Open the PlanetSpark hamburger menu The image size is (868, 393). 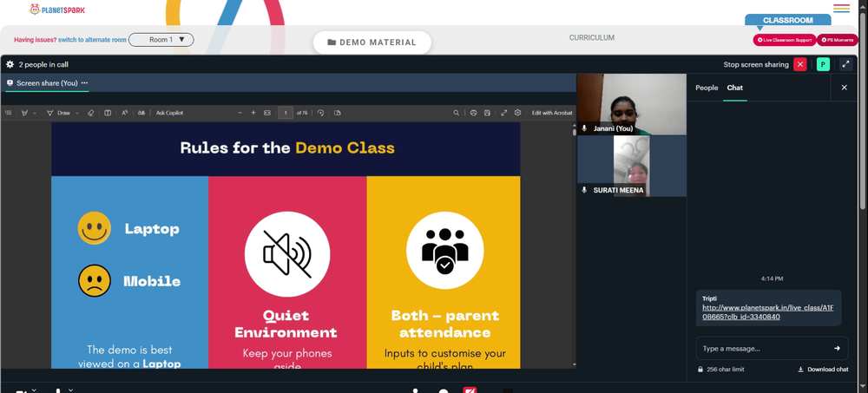coord(841,9)
